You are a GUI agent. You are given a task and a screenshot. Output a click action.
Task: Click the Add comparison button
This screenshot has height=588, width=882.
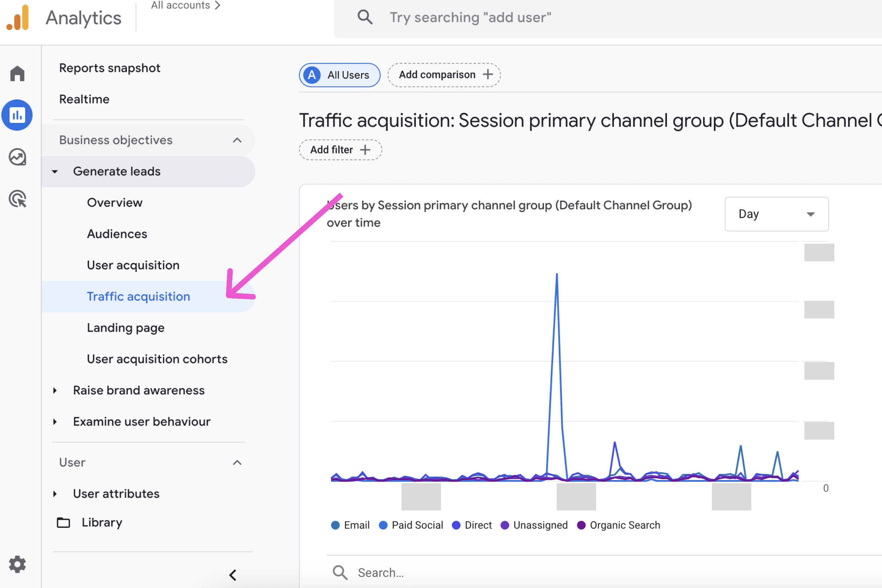(444, 75)
